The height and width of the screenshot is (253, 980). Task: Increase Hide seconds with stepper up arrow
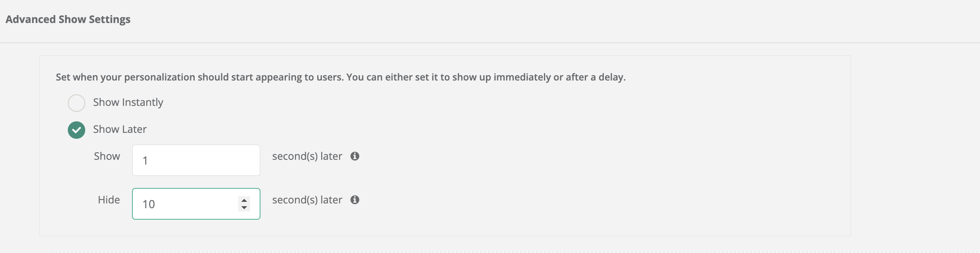244,200
